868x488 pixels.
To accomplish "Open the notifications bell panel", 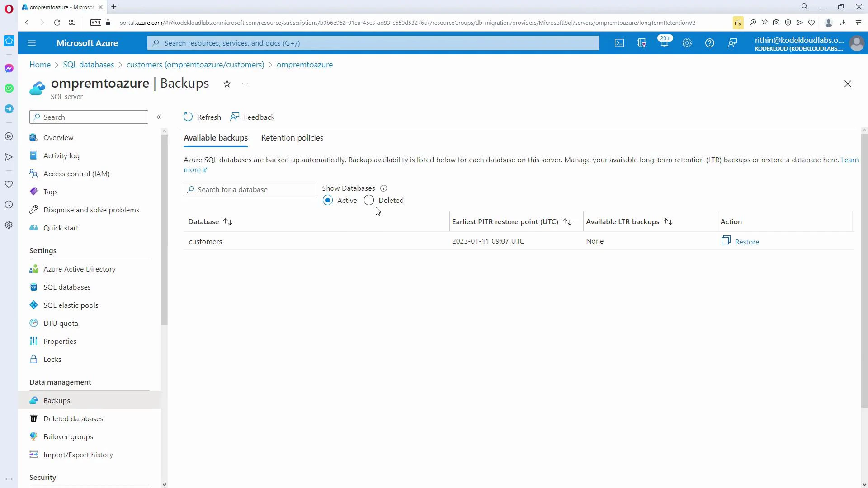I will coord(664,43).
